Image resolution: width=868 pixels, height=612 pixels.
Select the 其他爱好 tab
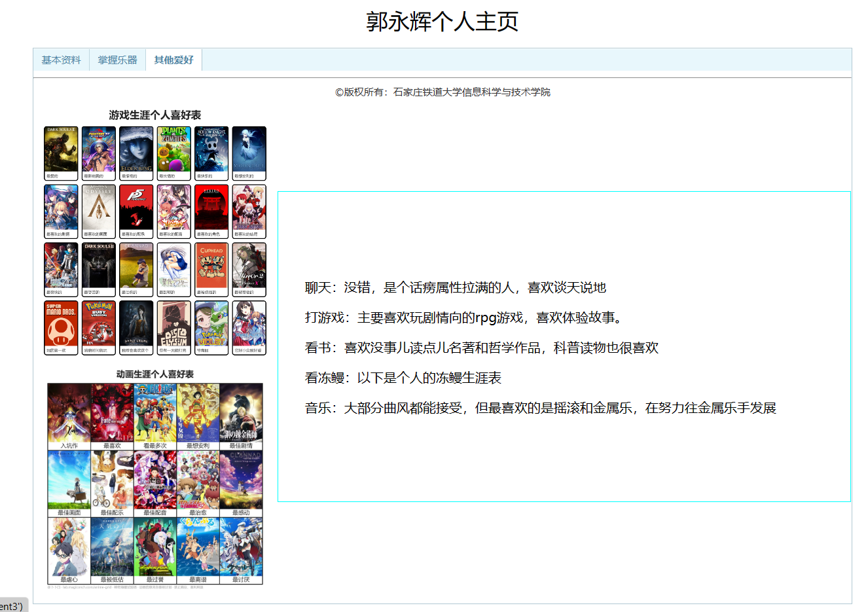pos(174,60)
